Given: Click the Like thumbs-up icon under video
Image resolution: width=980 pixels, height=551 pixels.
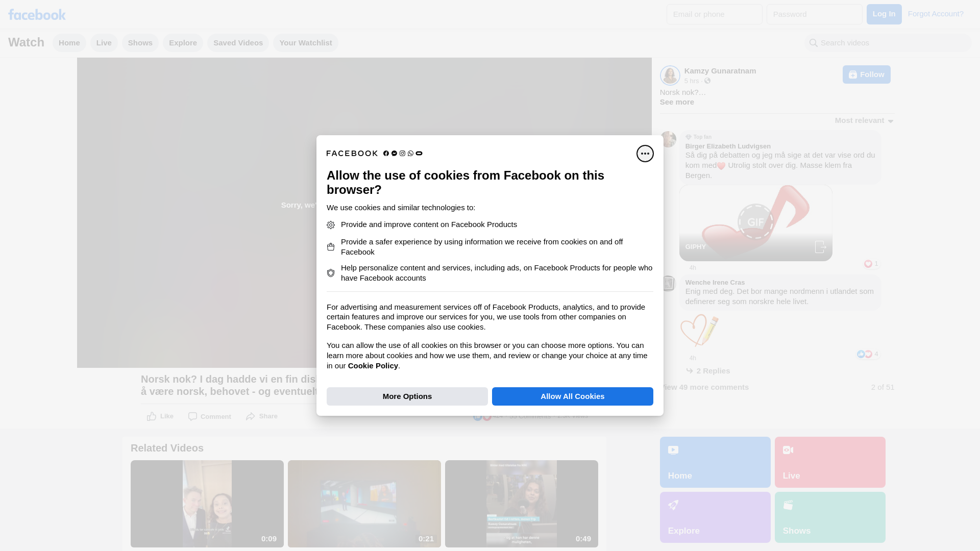Looking at the screenshot, I should pyautogui.click(x=152, y=416).
